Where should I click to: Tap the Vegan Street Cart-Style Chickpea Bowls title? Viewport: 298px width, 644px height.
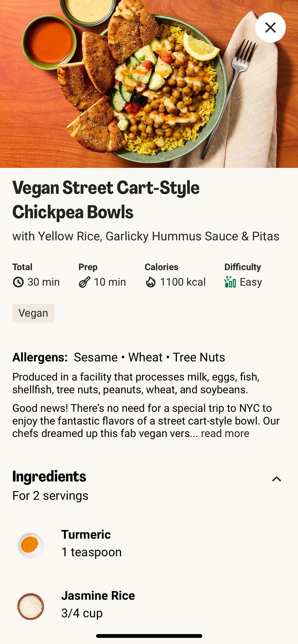[106, 200]
